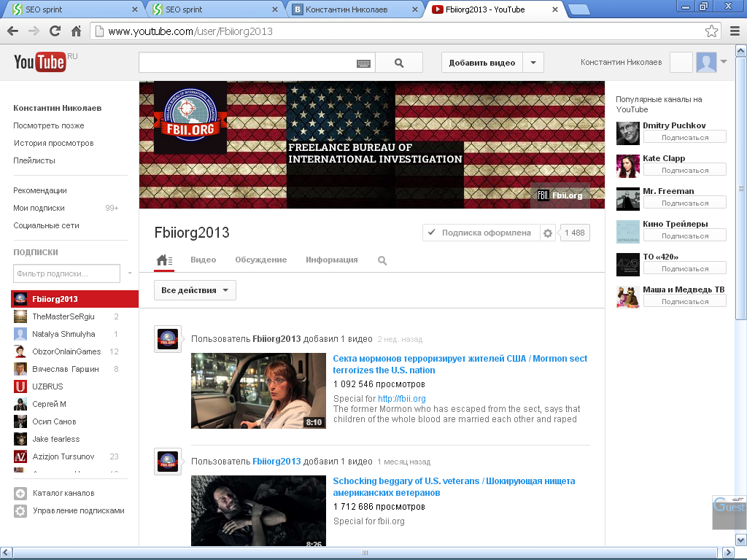The image size is (747, 560).
Task: Open the on-screen keyboard icon in search
Action: tap(363, 63)
